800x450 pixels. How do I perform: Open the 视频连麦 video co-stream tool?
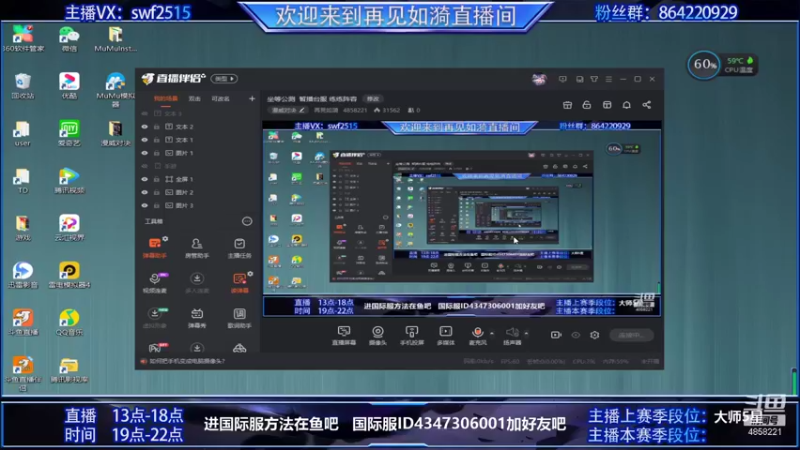[x=155, y=283]
